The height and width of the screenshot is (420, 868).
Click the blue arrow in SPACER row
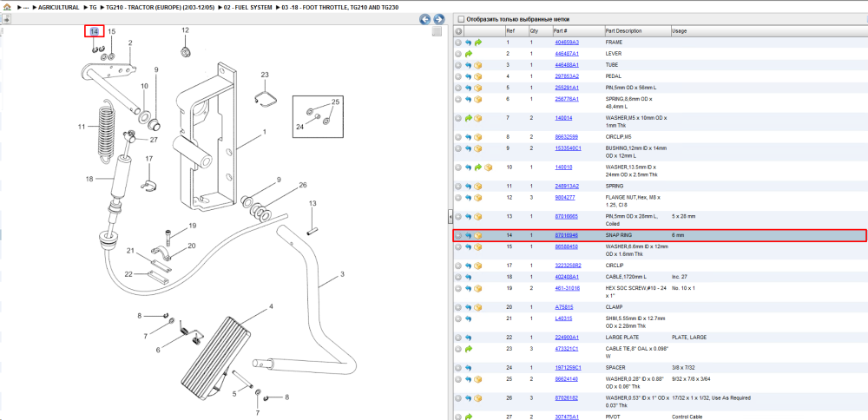pyautogui.click(x=469, y=368)
